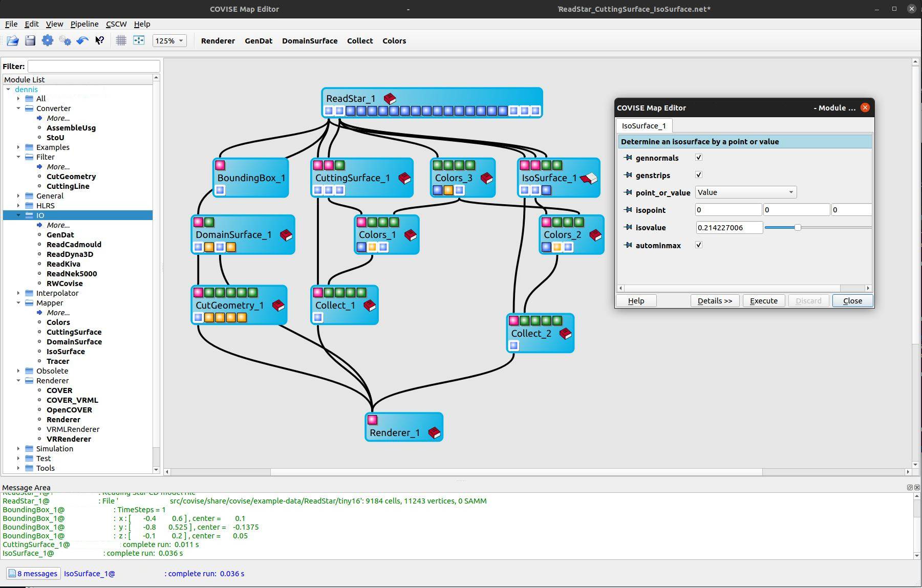Click BoundingBox_1 magenta input port
The width and height of the screenshot is (922, 588).
[220, 165]
